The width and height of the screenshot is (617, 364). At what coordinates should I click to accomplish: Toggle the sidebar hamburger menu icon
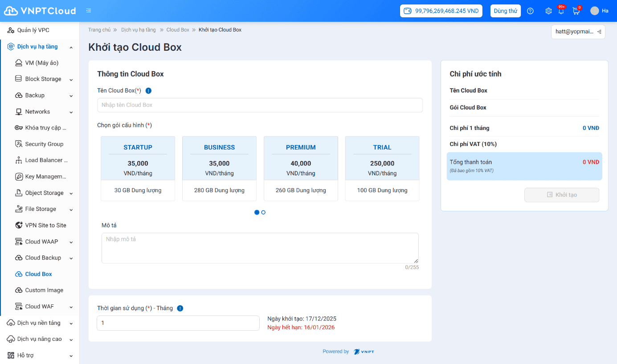pyautogui.click(x=89, y=11)
